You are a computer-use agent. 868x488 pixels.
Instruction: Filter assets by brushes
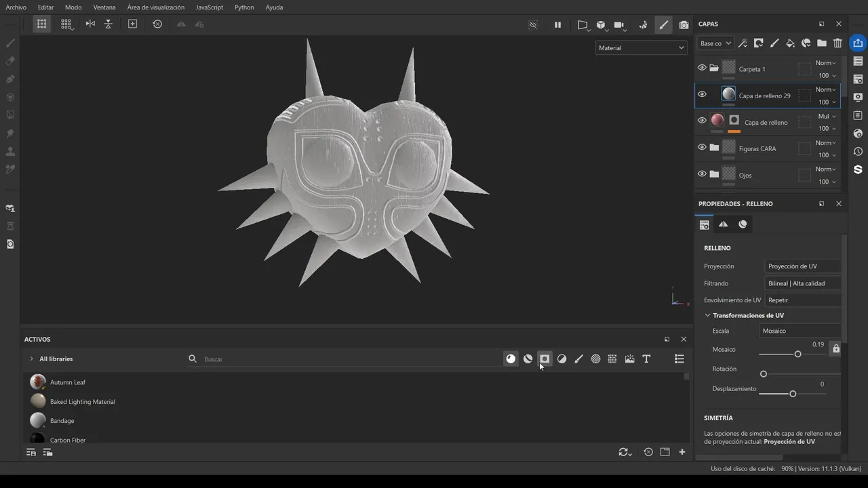click(578, 359)
